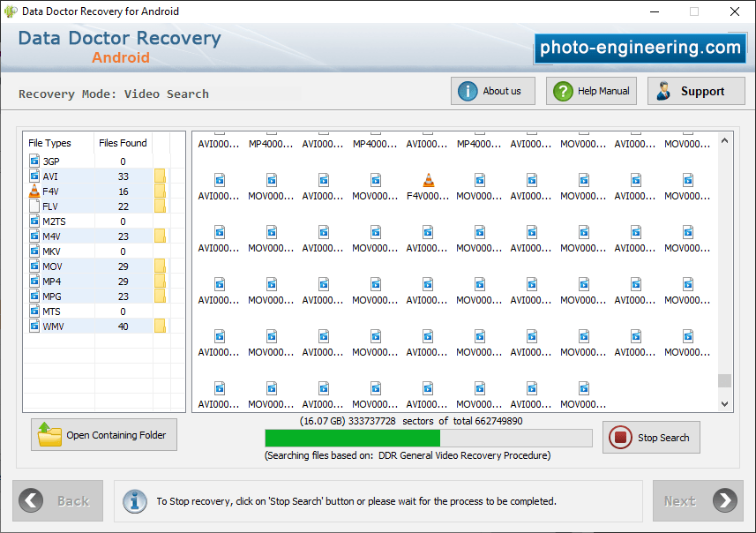This screenshot has height=533, width=756.
Task: Select the MKV file type icon
Action: pyautogui.click(x=34, y=251)
